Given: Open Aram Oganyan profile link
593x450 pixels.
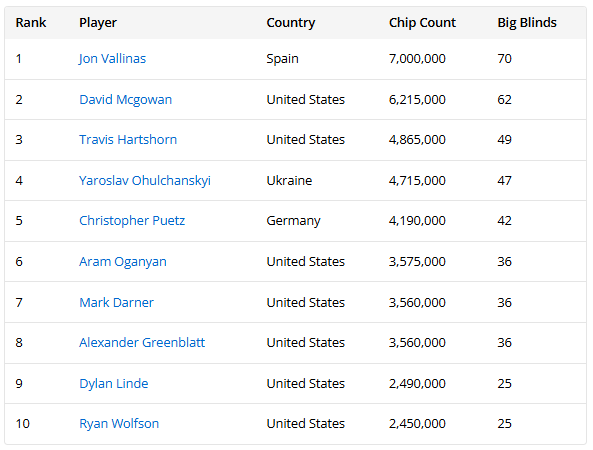Looking at the screenshot, I should tap(123, 262).
